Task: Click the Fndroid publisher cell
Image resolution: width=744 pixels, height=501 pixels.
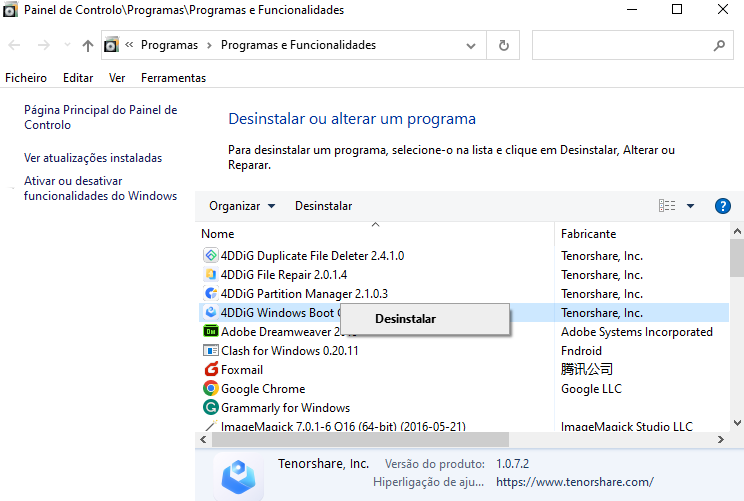Action: 581,351
